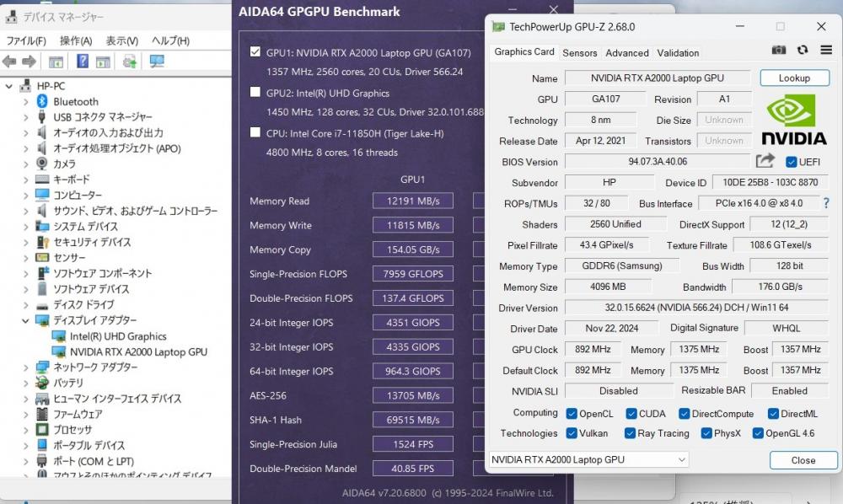Click the Device Manager help icon
Screen dimensions: 843x504
click(83, 62)
